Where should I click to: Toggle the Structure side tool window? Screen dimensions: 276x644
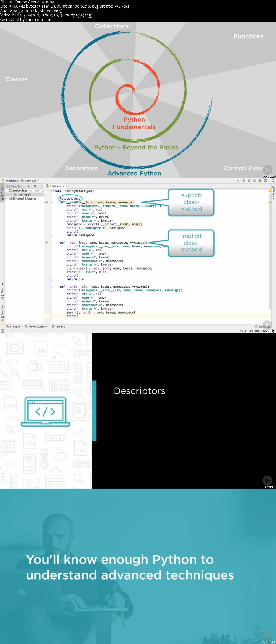click(2, 291)
